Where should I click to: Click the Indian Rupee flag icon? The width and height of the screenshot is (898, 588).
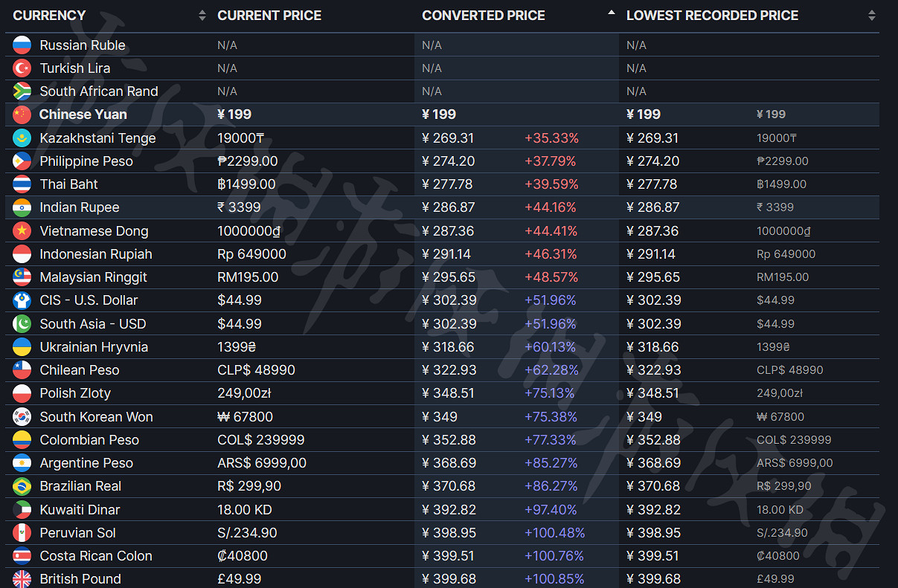[x=22, y=207]
